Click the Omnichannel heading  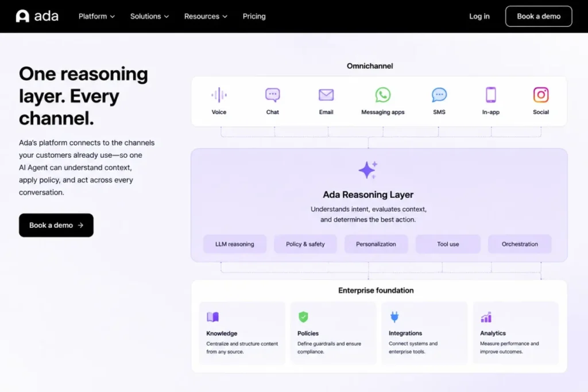(370, 66)
